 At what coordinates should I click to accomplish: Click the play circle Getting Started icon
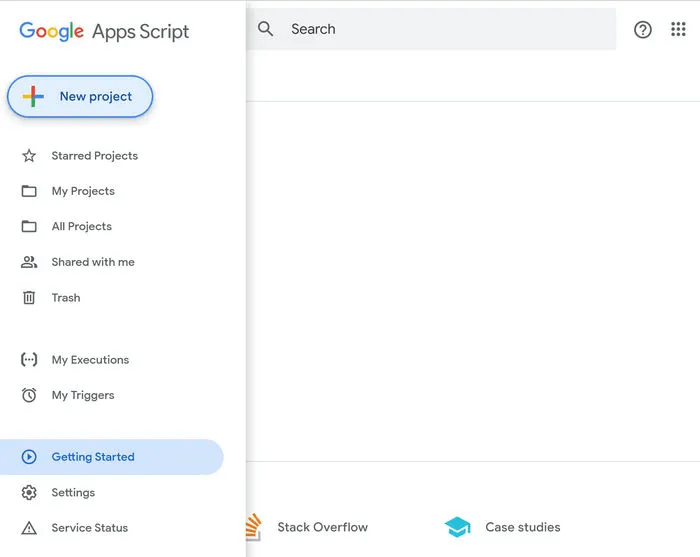29,457
